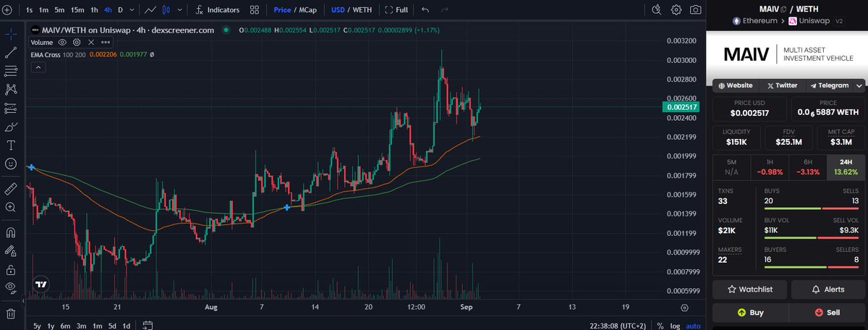Select the pattern drawing tool
The height and width of the screenshot is (330, 868).
pos(11,89)
